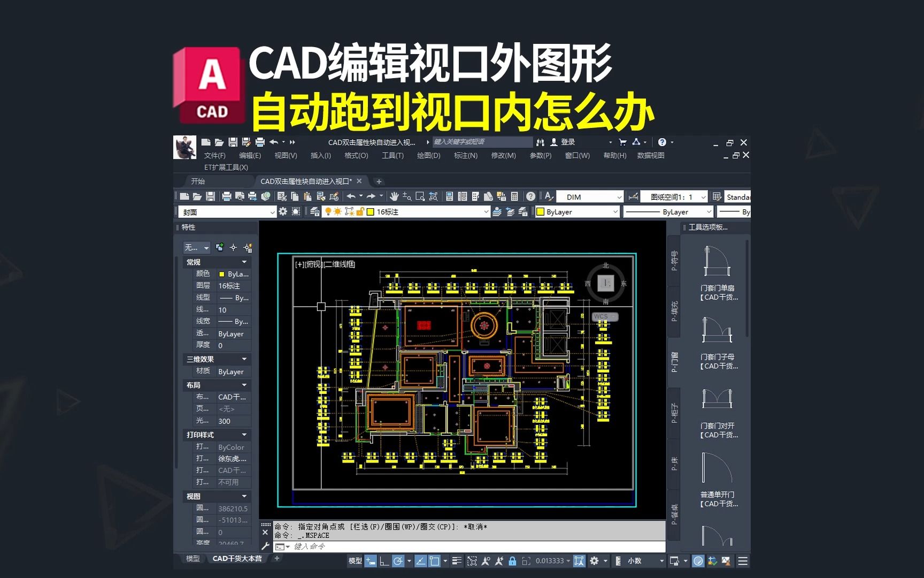Viewport: 924px width, 578px height.
Task: Click the [+] viewport control label
Action: 299,264
